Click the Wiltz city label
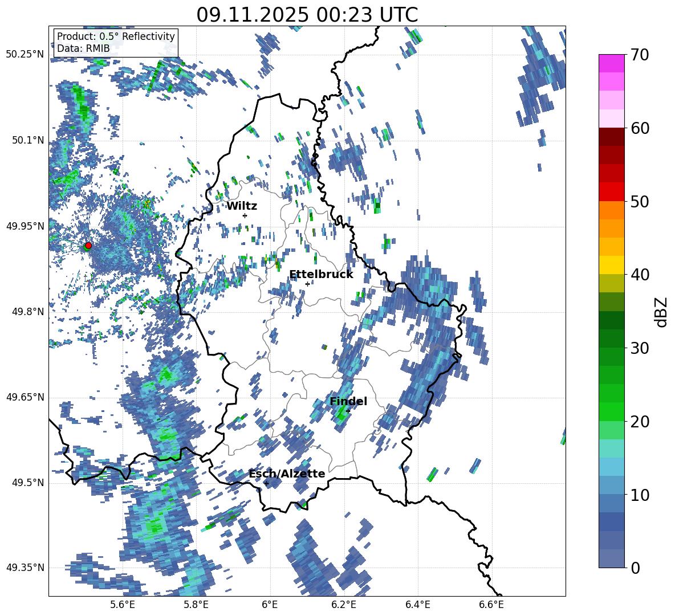This screenshot has width=675, height=616. point(242,206)
